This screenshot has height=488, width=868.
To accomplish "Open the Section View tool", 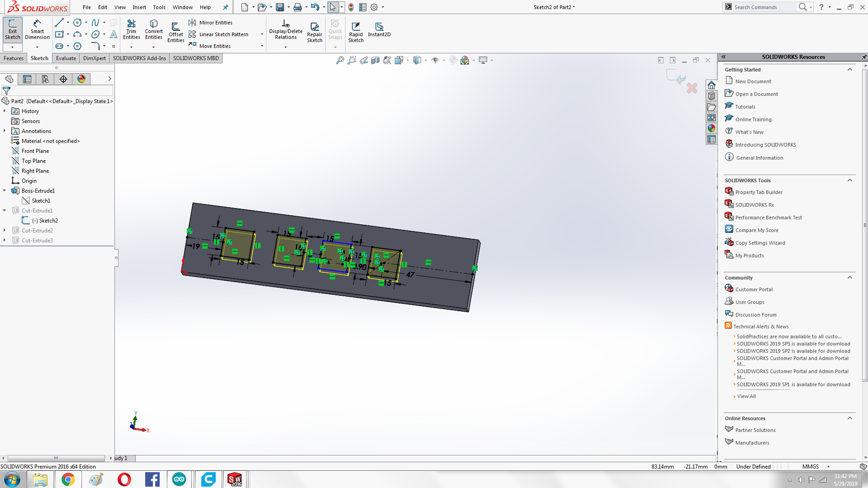I will pos(375,60).
